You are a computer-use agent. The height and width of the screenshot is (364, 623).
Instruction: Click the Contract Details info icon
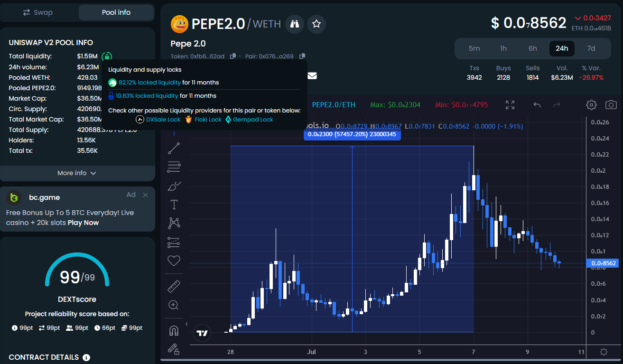point(86,357)
